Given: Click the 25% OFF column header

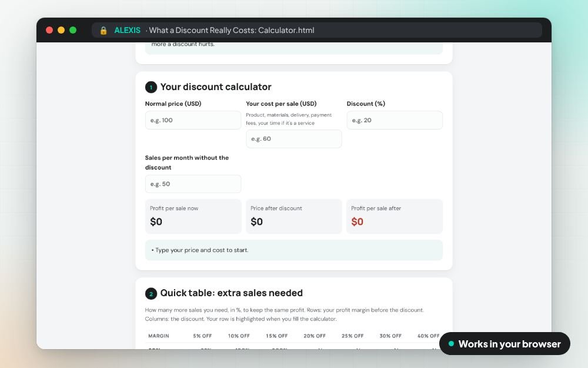Looking at the screenshot, I should [352, 336].
